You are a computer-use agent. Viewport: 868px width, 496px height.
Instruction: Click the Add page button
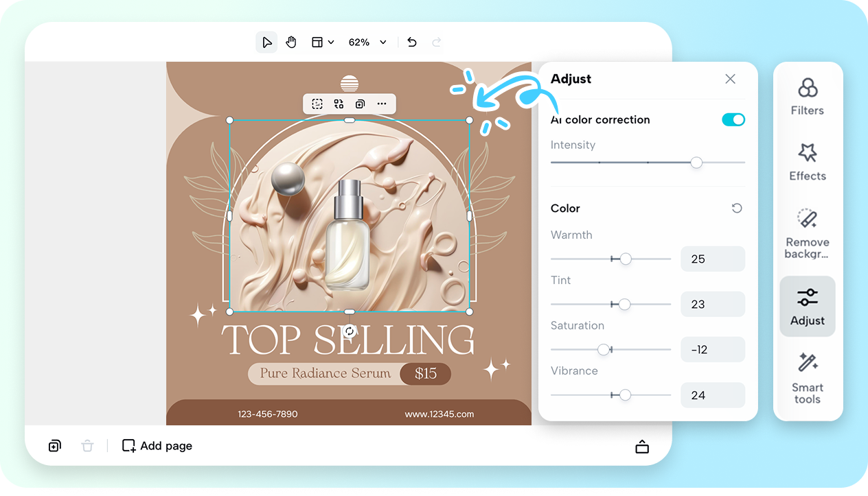[157, 446]
